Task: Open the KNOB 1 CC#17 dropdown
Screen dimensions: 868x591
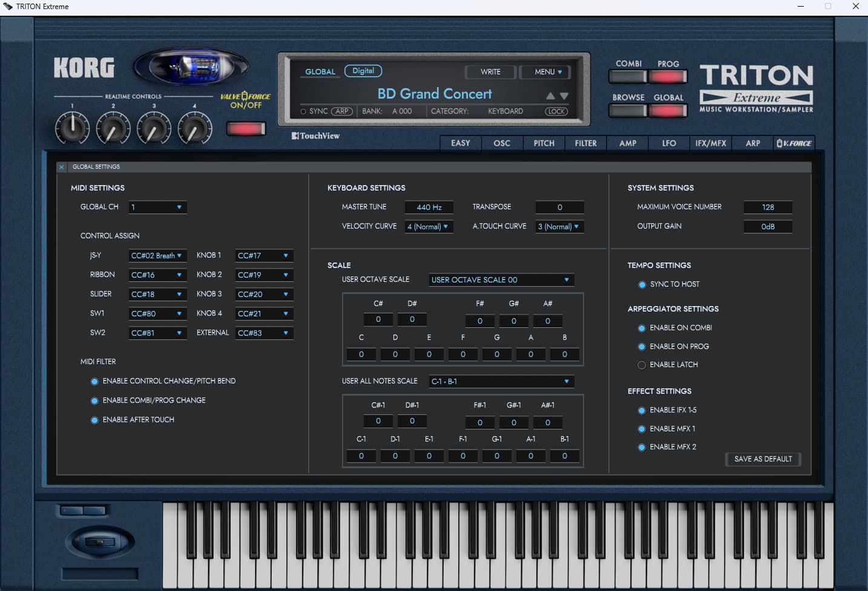Action: click(x=264, y=256)
